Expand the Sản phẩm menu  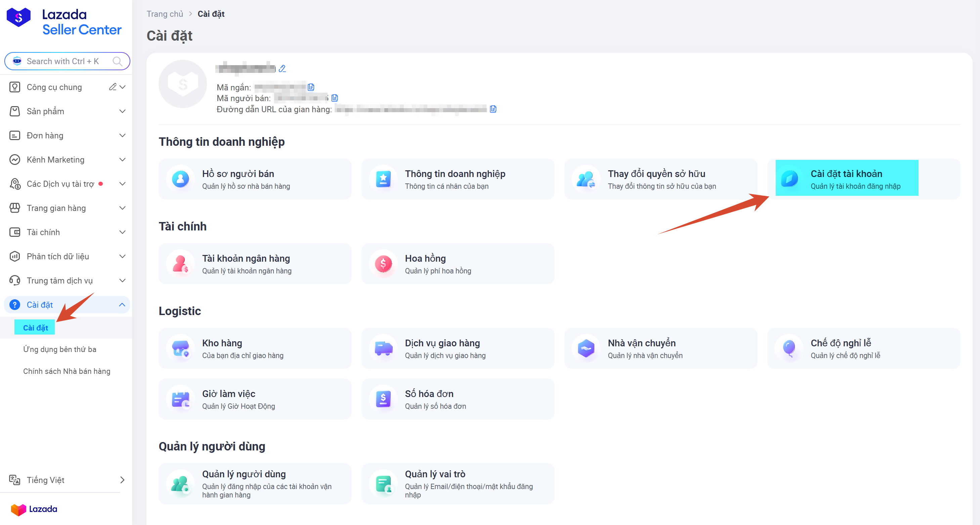click(x=66, y=111)
